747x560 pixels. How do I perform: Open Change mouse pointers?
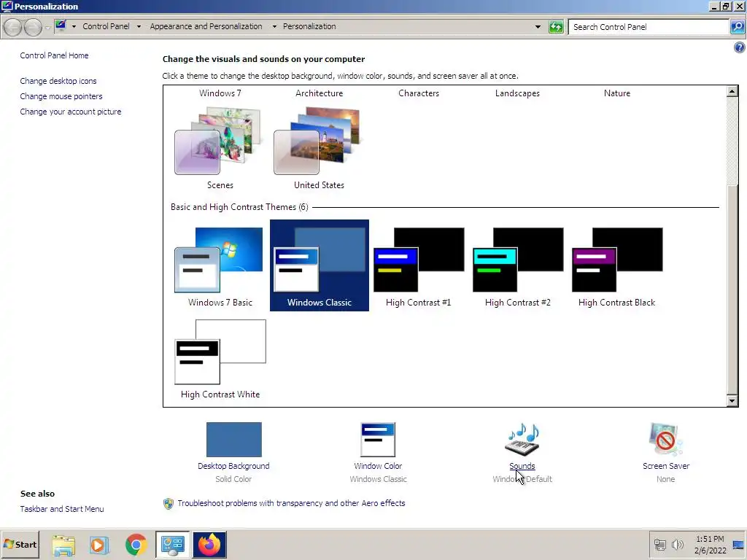click(x=61, y=96)
